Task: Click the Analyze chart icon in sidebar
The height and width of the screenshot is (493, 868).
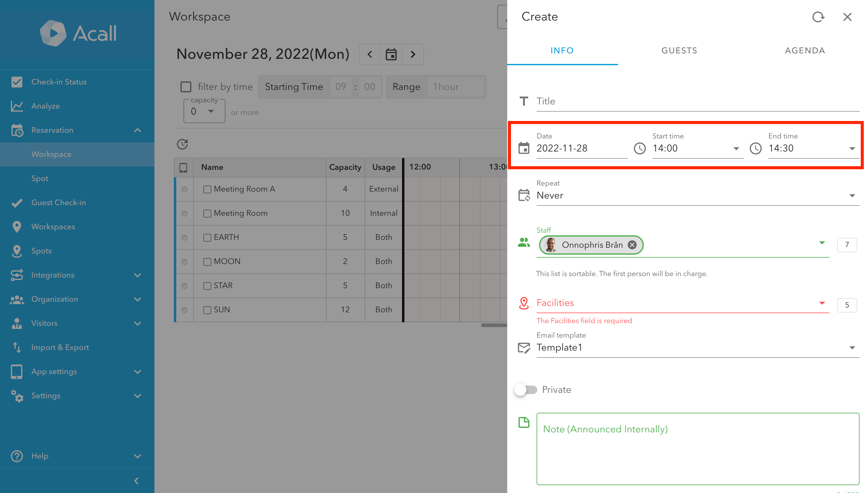Action: pos(17,106)
